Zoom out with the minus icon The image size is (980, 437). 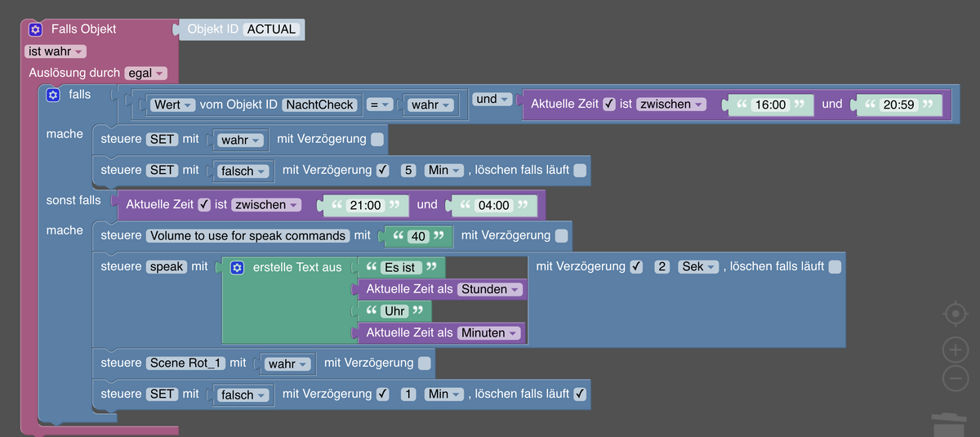[x=955, y=378]
